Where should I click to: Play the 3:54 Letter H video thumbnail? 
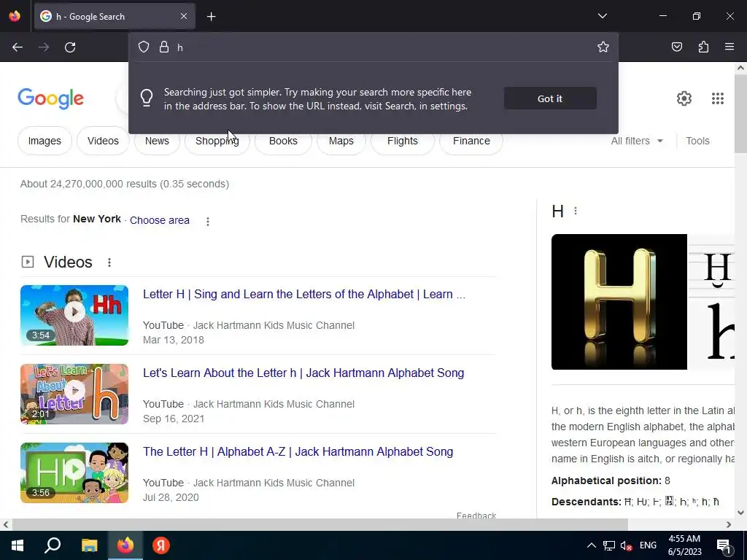[x=74, y=315]
